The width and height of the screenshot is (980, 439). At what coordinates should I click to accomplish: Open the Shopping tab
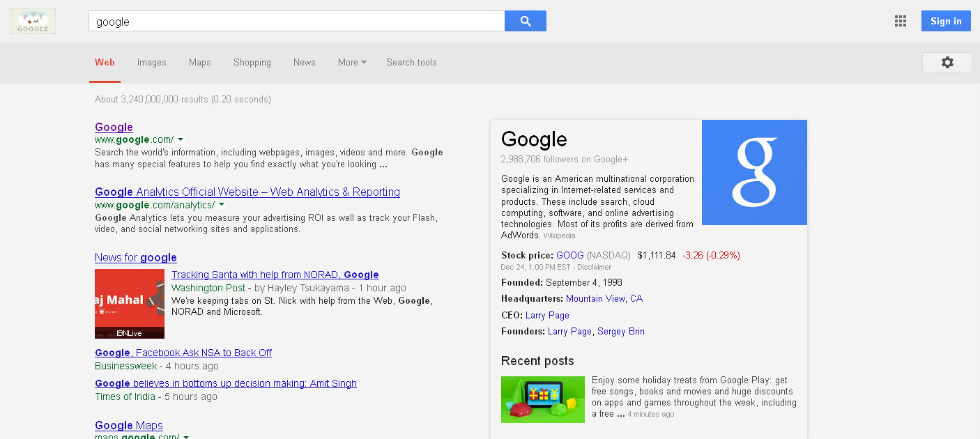252,62
